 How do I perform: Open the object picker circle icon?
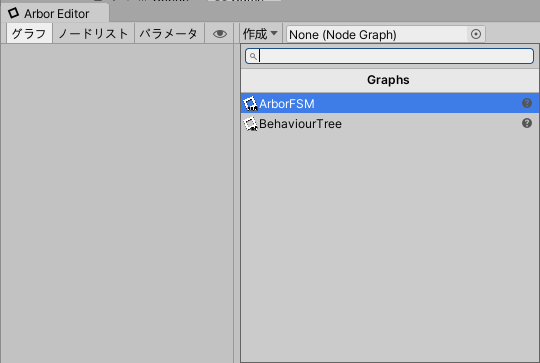[476, 34]
